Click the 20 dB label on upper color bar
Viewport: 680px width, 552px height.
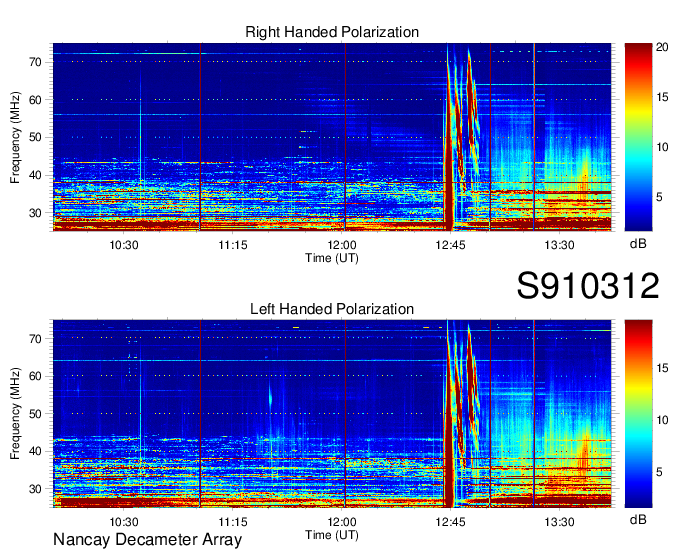click(x=662, y=47)
